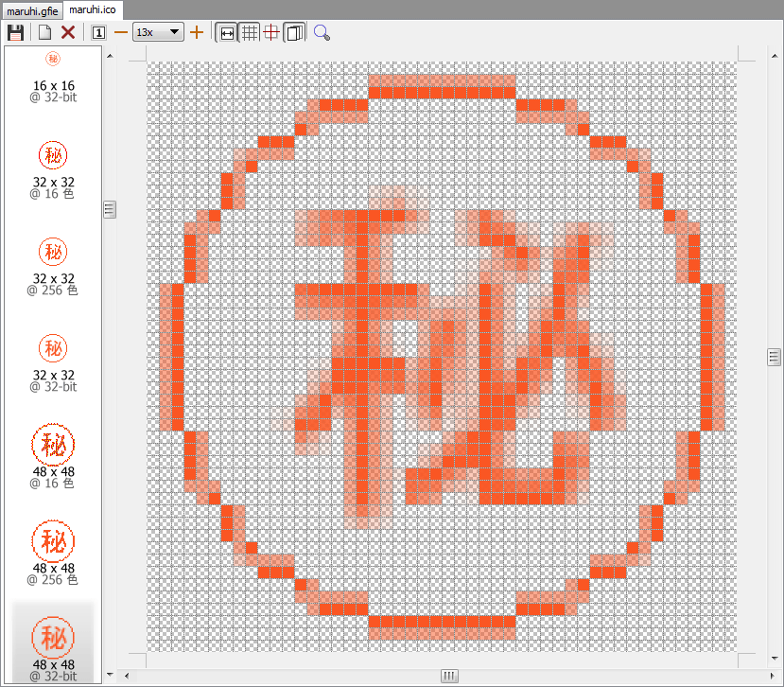Toggle the red center lines crosshair

tap(271, 33)
